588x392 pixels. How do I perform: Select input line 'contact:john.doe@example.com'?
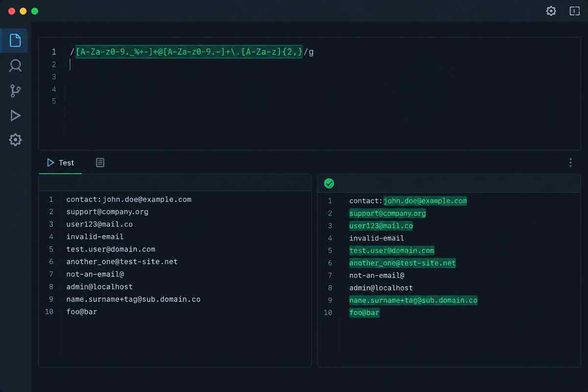pos(129,199)
